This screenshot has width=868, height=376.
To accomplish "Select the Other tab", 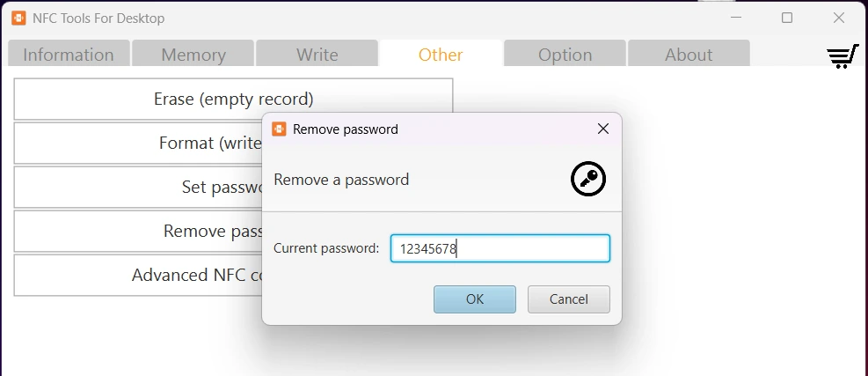I will (x=441, y=55).
